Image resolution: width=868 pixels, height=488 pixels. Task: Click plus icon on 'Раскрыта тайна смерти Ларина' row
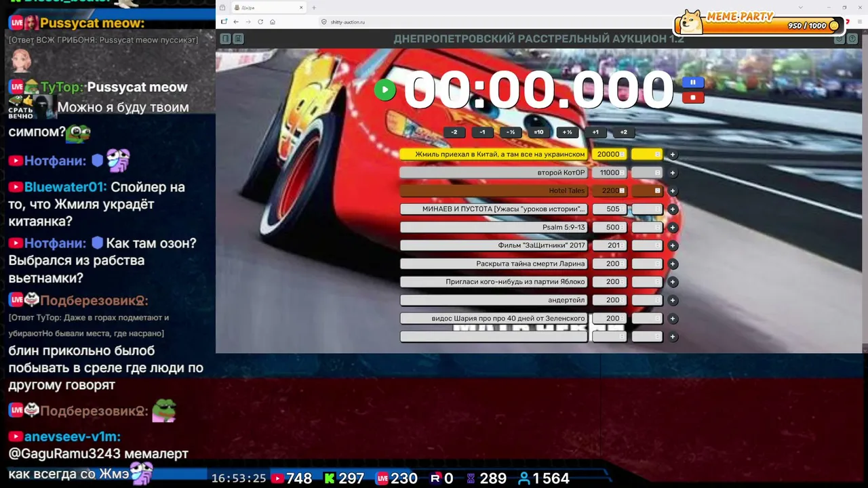click(x=673, y=264)
